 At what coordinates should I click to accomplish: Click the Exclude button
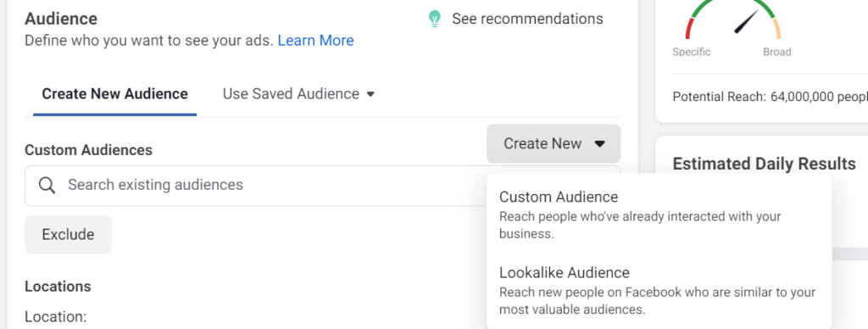(68, 235)
